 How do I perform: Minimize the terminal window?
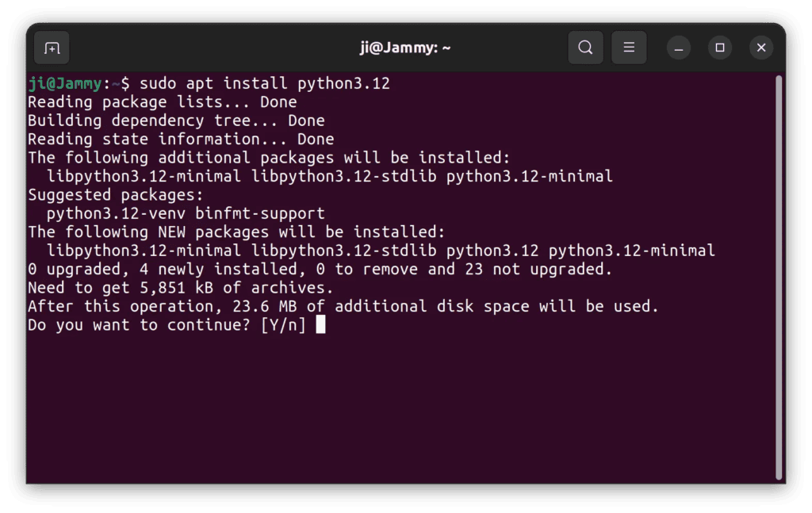[679, 48]
